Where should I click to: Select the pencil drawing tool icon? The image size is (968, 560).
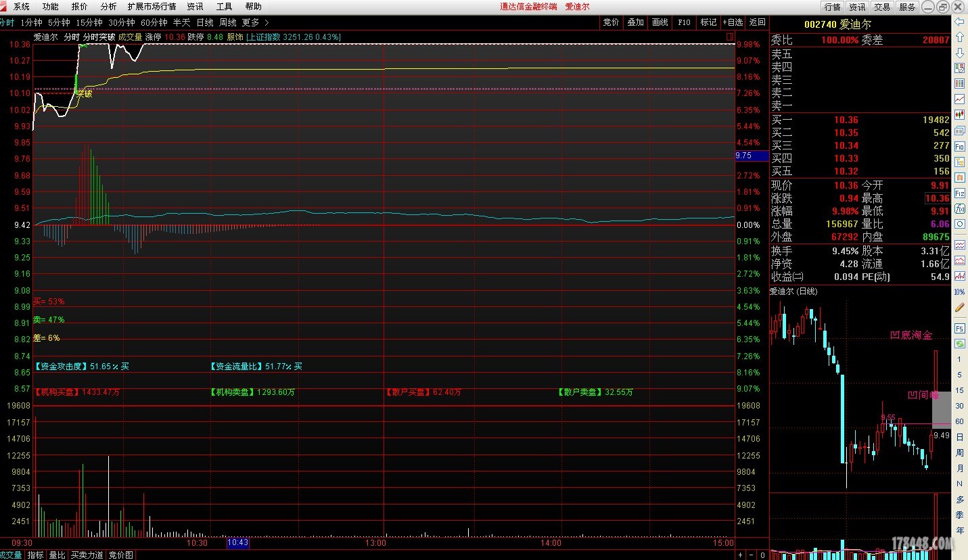pyautogui.click(x=959, y=308)
